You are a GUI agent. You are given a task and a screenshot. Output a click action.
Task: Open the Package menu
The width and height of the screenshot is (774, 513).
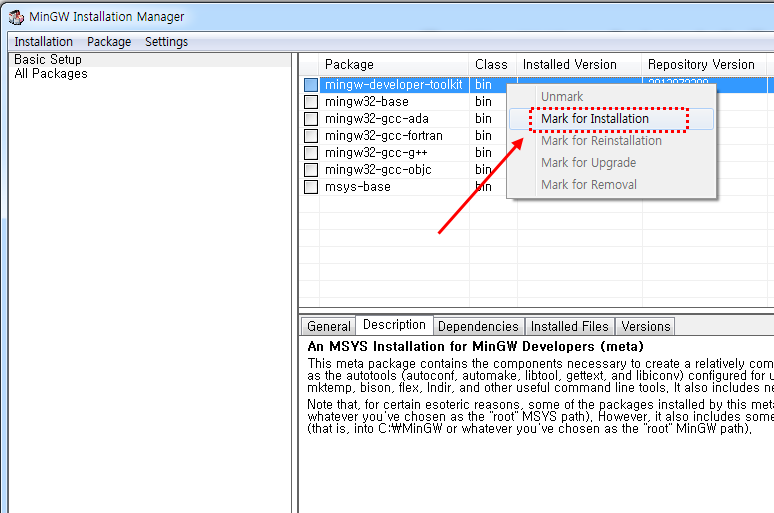point(109,42)
